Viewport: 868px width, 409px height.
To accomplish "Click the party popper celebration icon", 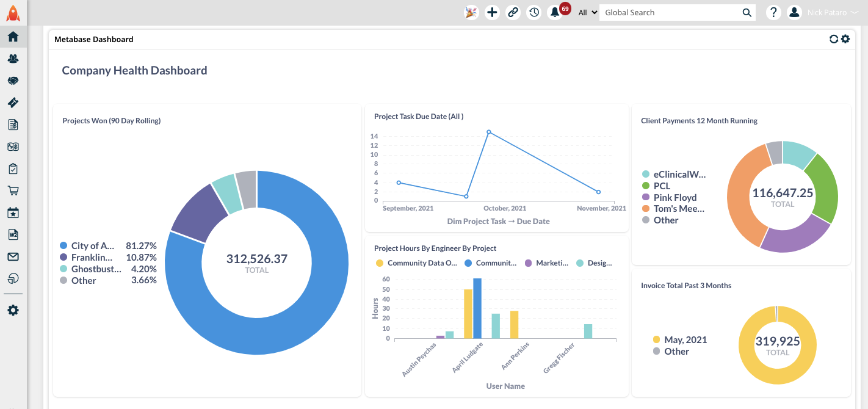I will coord(471,12).
